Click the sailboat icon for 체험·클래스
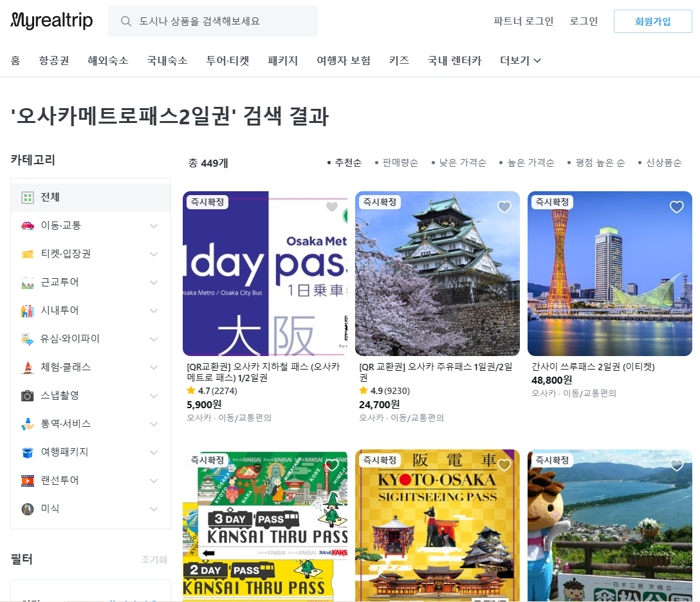Image resolution: width=700 pixels, height=602 pixels. click(28, 367)
